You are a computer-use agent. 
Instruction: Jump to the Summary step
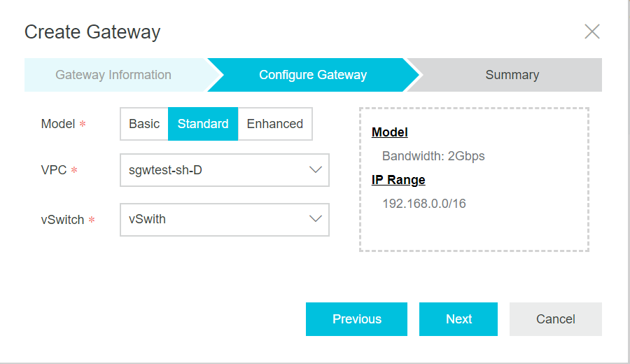512,75
